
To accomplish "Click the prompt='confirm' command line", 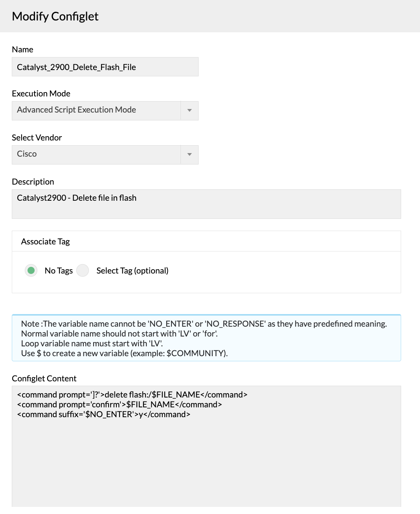I will click(120, 405).
